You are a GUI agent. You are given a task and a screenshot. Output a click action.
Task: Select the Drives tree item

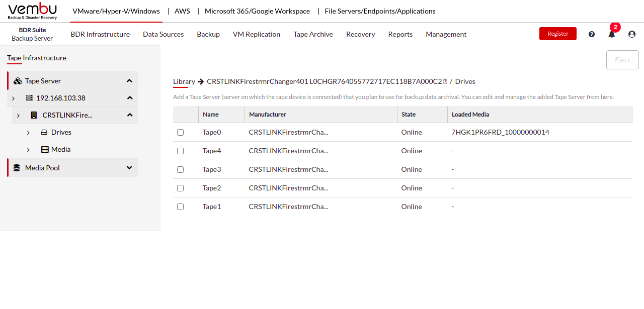[61, 132]
